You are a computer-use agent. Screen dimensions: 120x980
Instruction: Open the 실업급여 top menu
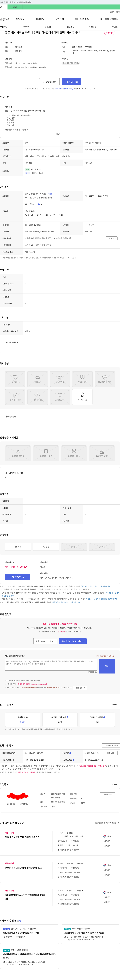coord(59,19)
